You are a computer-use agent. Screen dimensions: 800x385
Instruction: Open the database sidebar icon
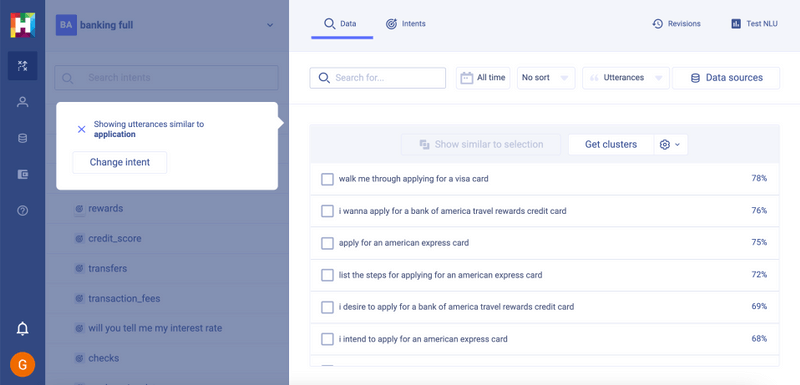click(x=22, y=138)
